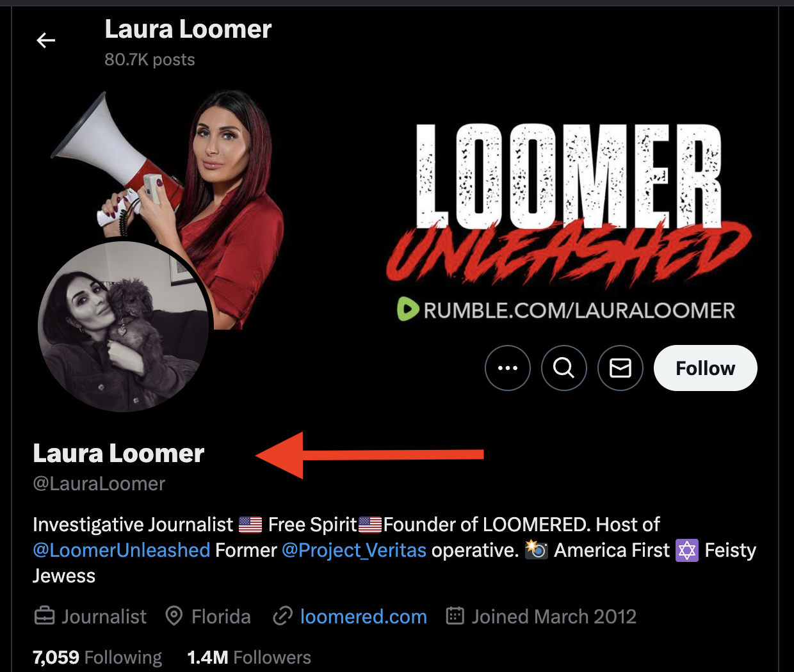Click the @LauraLoomer handle text

[x=99, y=484]
